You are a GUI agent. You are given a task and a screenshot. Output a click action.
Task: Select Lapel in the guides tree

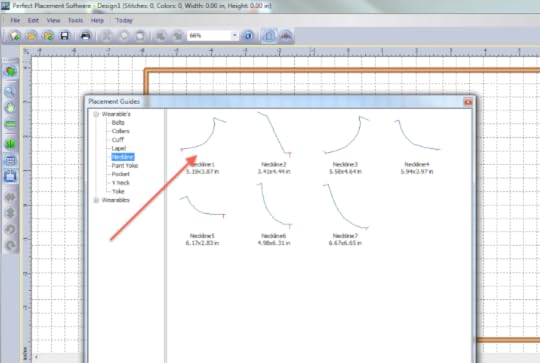coord(118,148)
